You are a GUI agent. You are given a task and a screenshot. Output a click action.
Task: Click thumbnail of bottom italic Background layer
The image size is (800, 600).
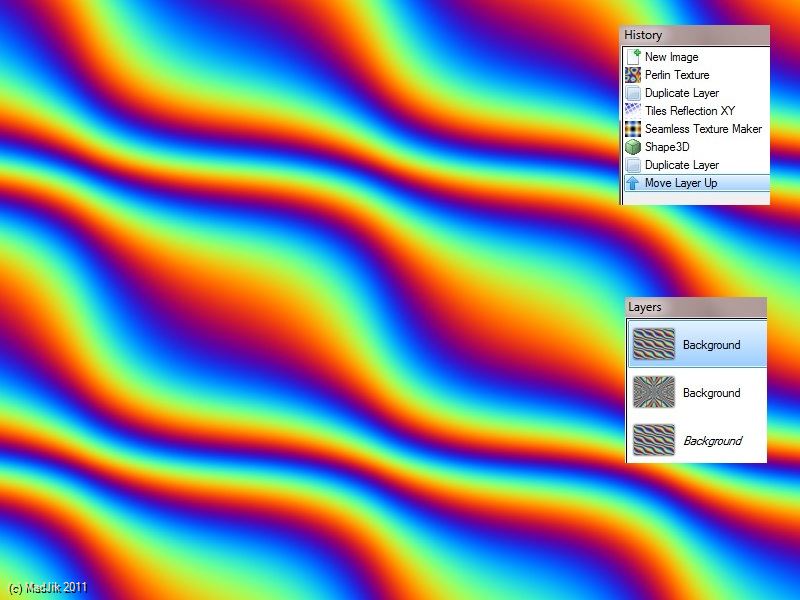(654, 440)
